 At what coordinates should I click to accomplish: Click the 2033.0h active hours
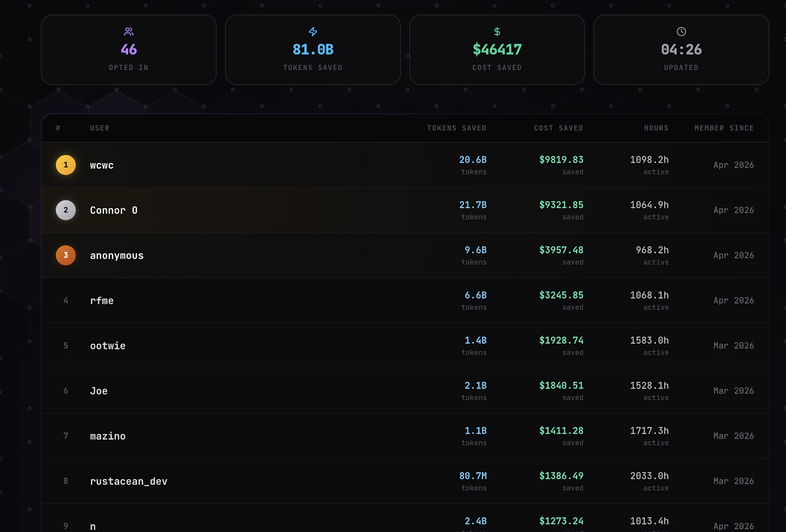(x=649, y=476)
